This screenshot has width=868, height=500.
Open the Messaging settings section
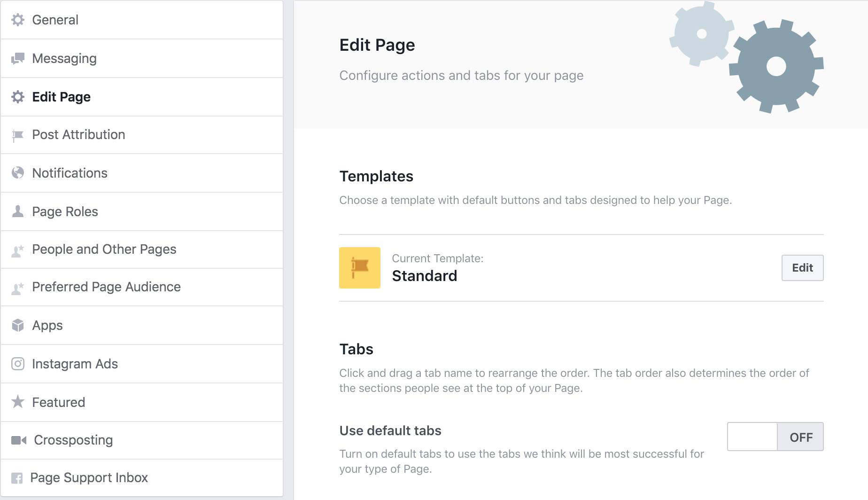point(64,58)
